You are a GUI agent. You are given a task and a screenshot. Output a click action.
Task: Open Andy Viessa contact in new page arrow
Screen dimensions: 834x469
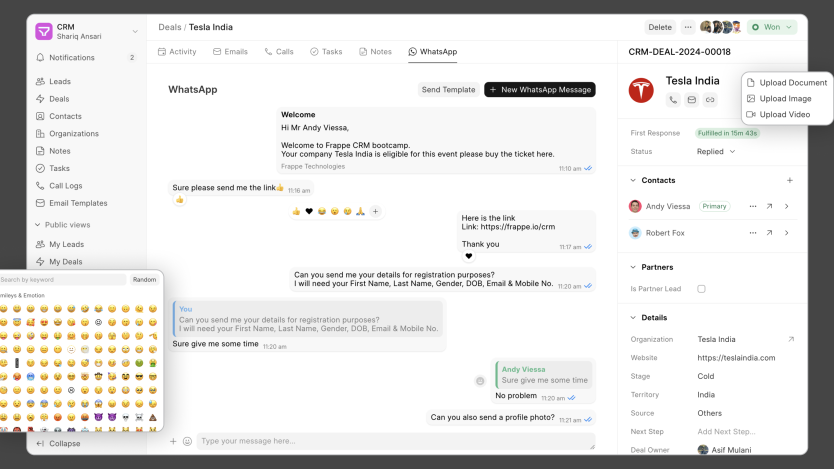tap(769, 206)
